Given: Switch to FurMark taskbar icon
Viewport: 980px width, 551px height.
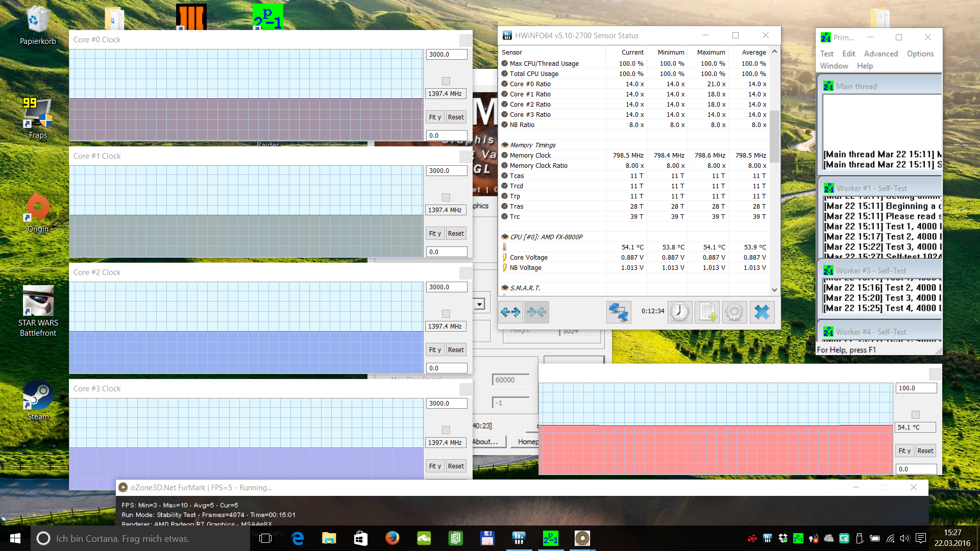Looking at the screenshot, I should pos(582,538).
